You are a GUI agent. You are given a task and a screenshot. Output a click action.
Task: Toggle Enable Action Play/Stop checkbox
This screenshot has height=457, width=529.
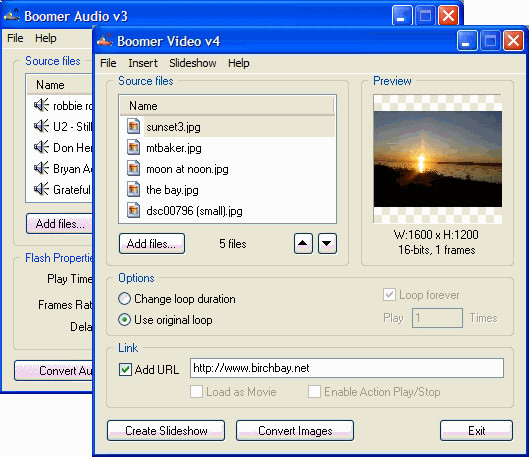314,392
